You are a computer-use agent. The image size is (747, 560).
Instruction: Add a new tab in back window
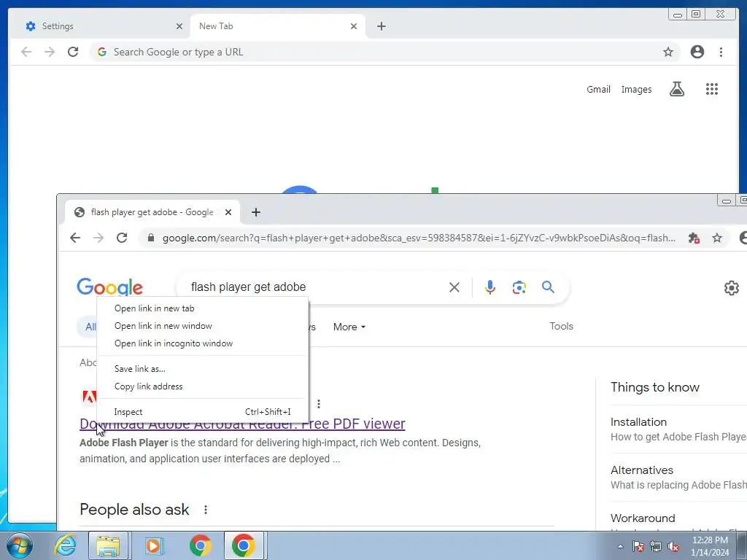[x=381, y=26]
